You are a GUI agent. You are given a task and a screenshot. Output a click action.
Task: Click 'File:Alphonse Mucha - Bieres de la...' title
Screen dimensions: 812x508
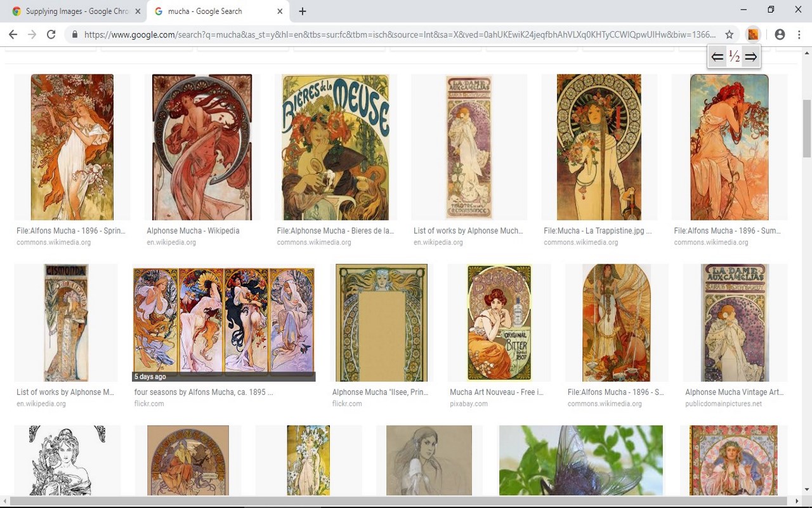(x=336, y=231)
